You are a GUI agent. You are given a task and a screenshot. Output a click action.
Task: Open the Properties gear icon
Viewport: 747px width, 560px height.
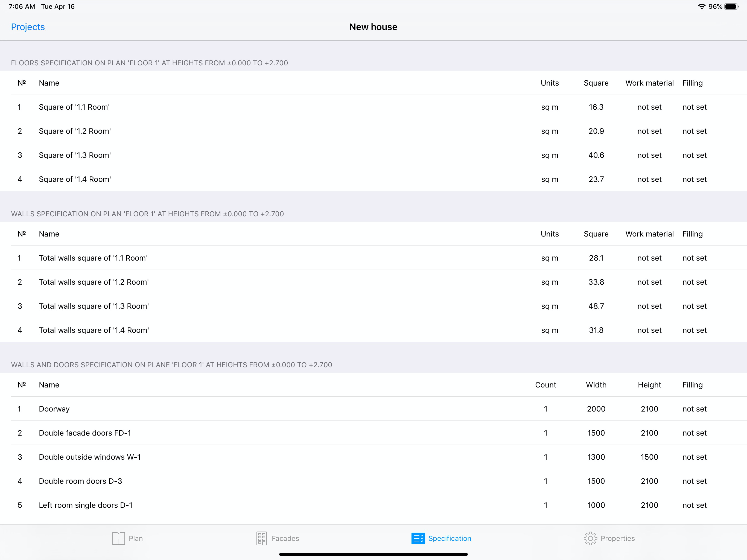(590, 538)
